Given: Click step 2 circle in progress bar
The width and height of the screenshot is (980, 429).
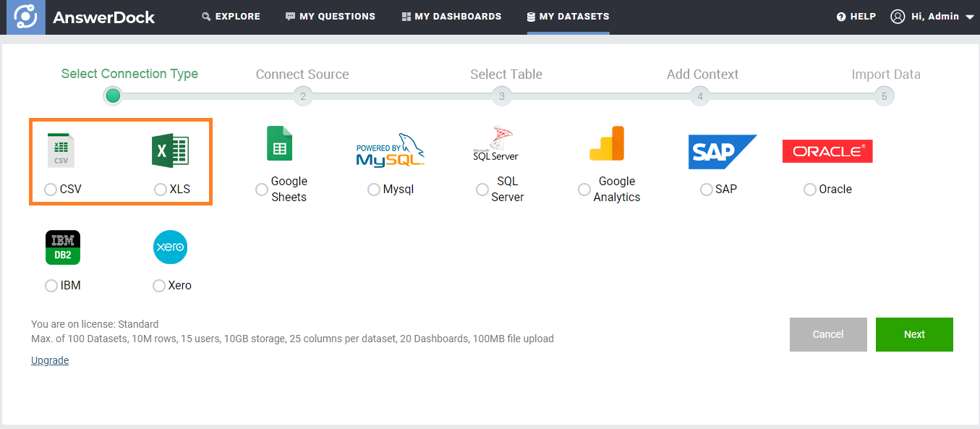Looking at the screenshot, I should pos(303,96).
